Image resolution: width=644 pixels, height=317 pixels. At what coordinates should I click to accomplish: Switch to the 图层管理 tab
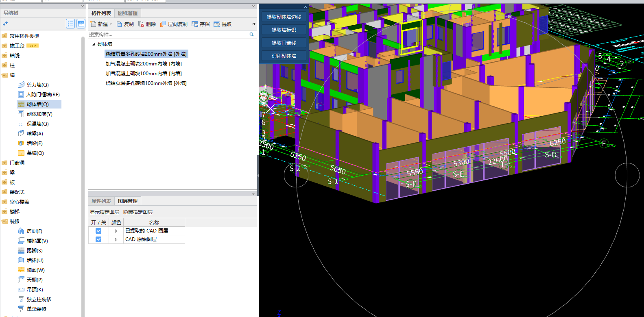tap(128, 201)
